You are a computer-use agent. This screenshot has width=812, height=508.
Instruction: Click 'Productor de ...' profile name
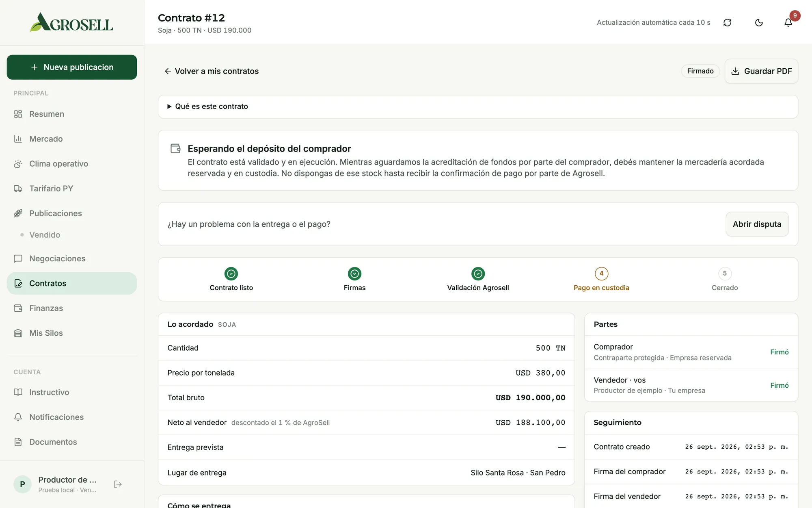click(x=67, y=480)
